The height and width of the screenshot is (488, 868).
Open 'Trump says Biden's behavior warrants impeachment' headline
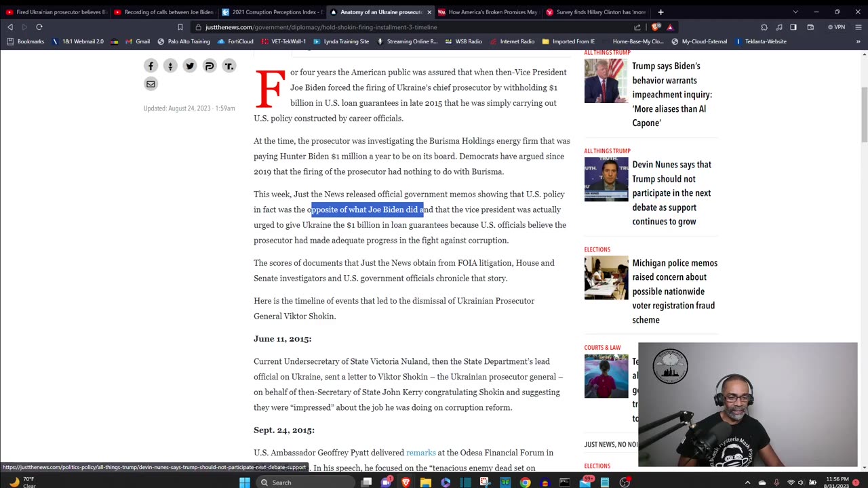point(672,94)
